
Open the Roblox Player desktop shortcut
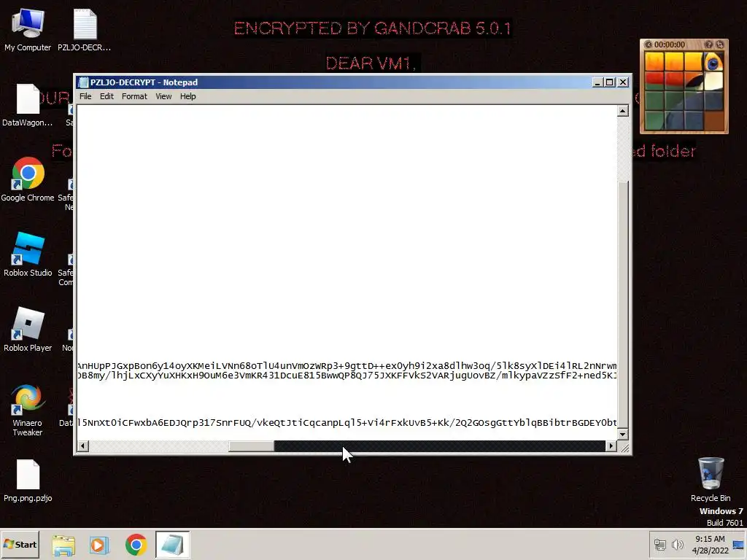click(x=28, y=330)
